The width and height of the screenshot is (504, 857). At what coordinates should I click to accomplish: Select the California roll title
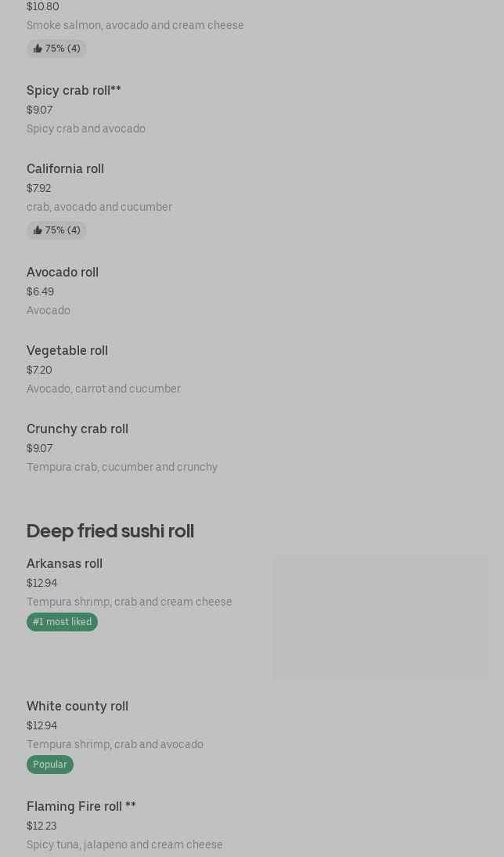pyautogui.click(x=65, y=169)
